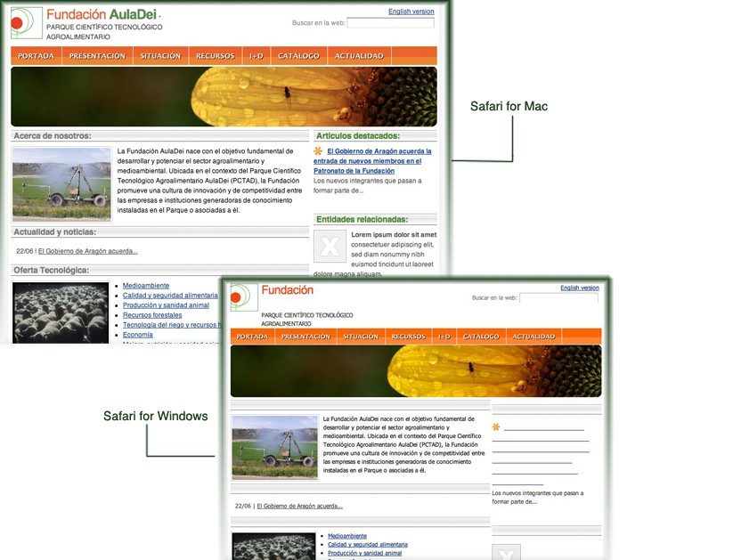Screen dimensions: 733x560
Task: Click the sunflower banner image in Mac page
Action: [224, 97]
